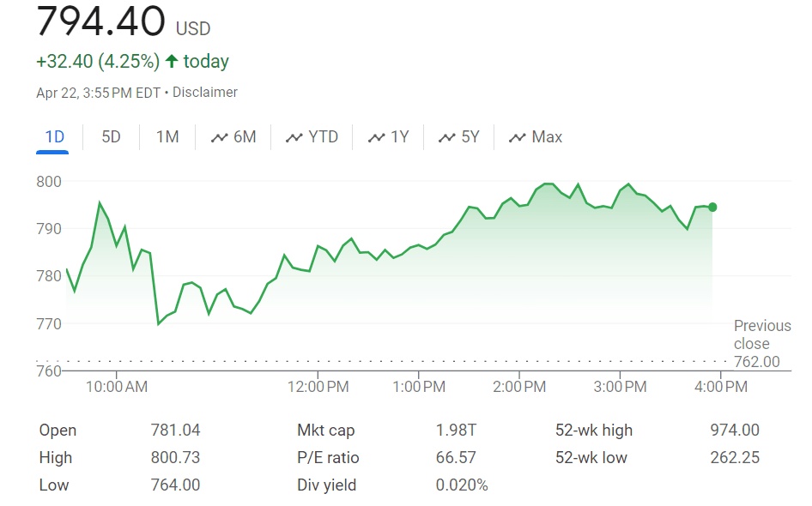Click the trend icon beside Max
Image resolution: width=812 pixels, height=506 pixels.
pyautogui.click(x=518, y=137)
